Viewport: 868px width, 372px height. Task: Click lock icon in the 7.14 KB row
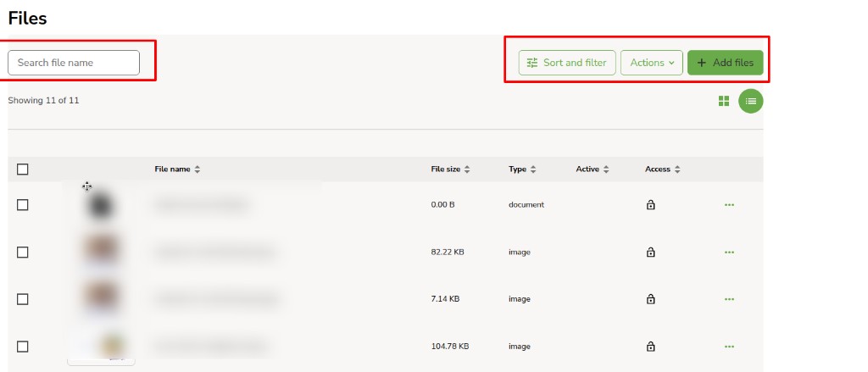(650, 299)
